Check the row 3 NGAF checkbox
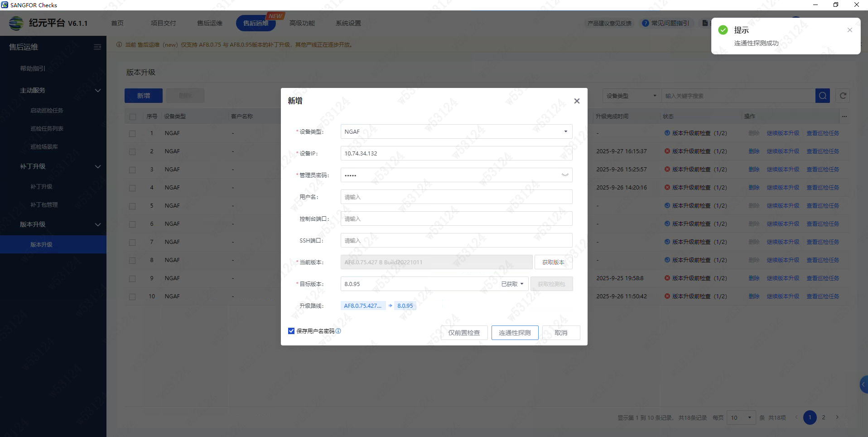Viewport: 868px width, 437px height. (x=132, y=170)
